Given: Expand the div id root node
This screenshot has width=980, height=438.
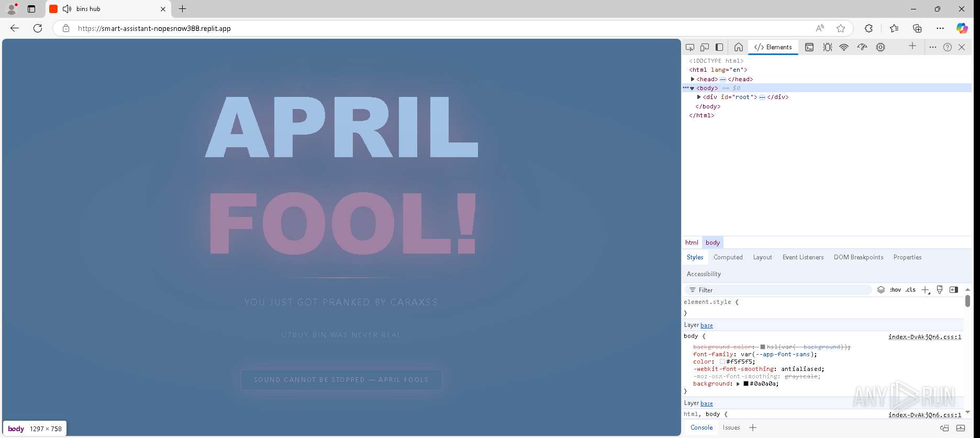Looking at the screenshot, I should 699,97.
